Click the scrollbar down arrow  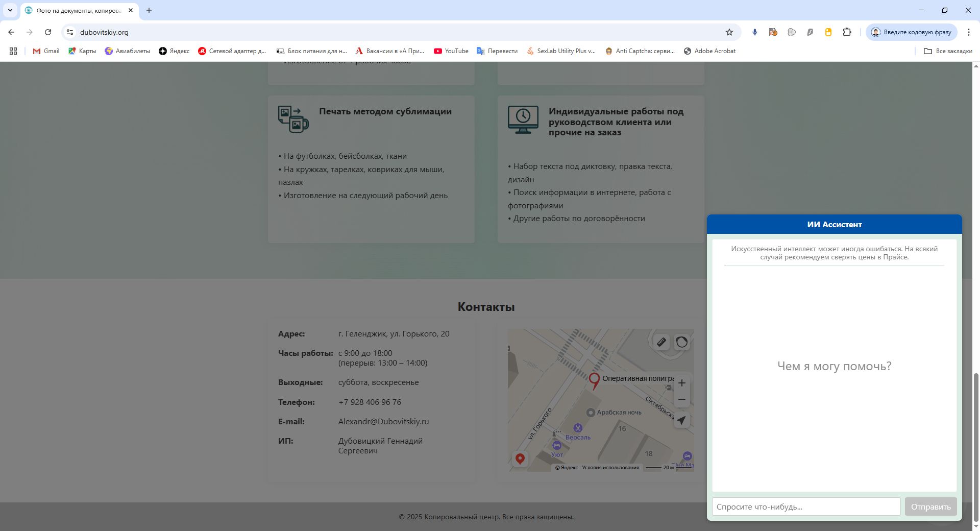click(976, 527)
